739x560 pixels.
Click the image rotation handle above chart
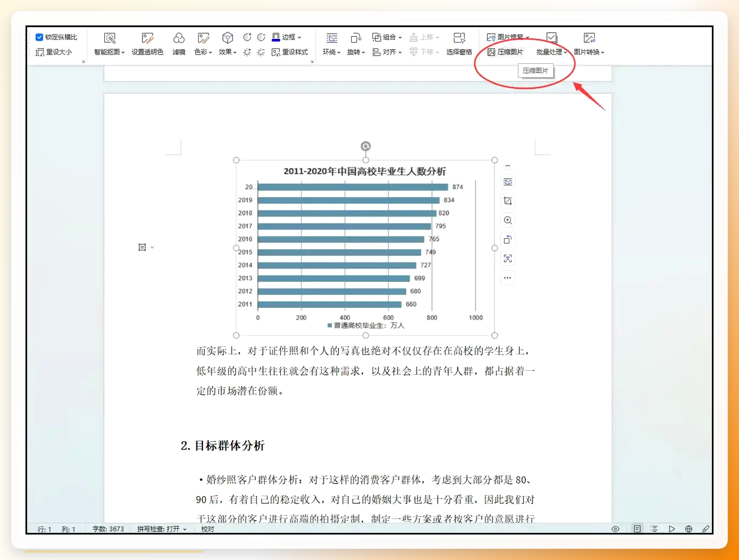[366, 146]
